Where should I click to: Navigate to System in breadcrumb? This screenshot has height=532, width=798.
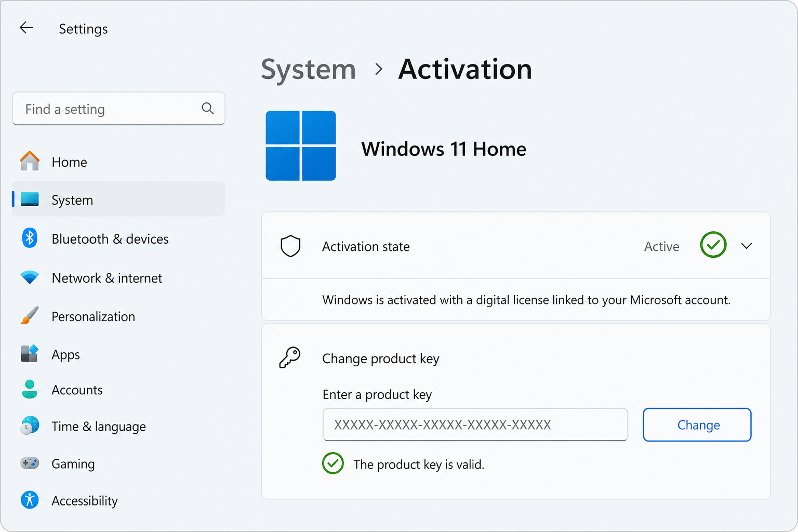308,70
